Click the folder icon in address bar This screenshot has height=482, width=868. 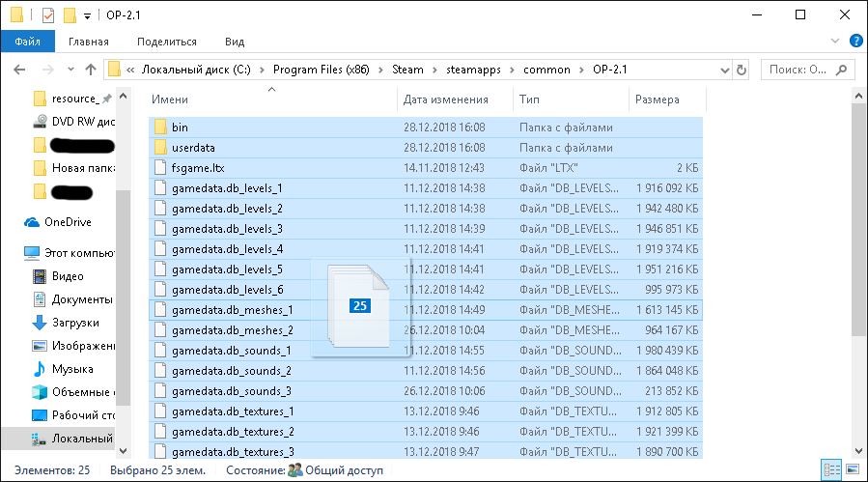114,70
